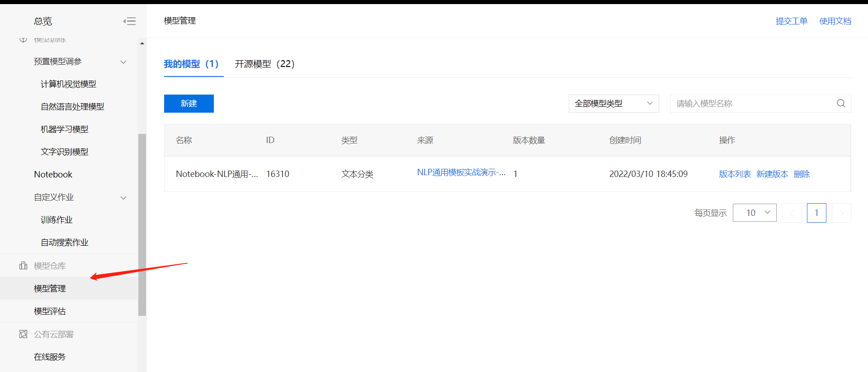
Task: Collapse the 预置模型调参 chevron
Action: click(x=123, y=62)
